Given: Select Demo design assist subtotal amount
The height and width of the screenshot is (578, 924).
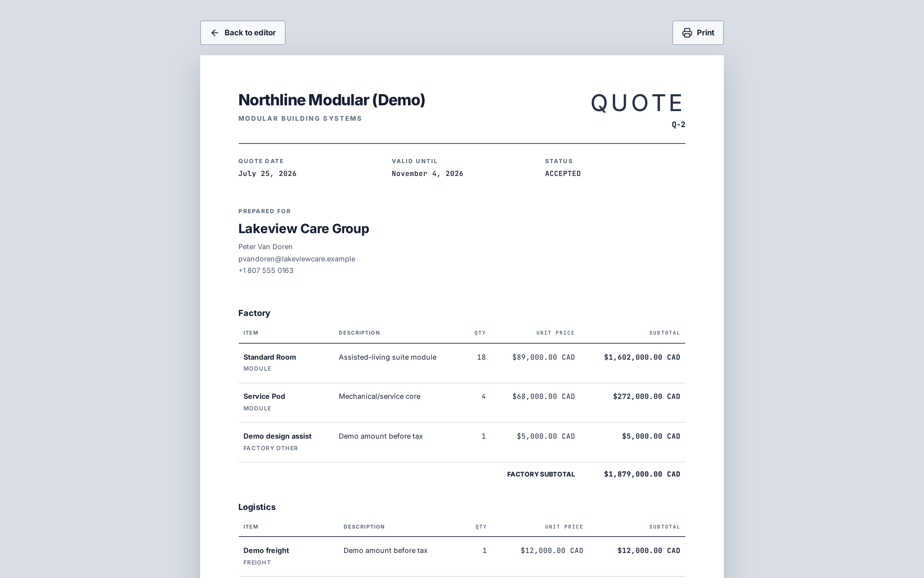Looking at the screenshot, I should [x=651, y=437].
